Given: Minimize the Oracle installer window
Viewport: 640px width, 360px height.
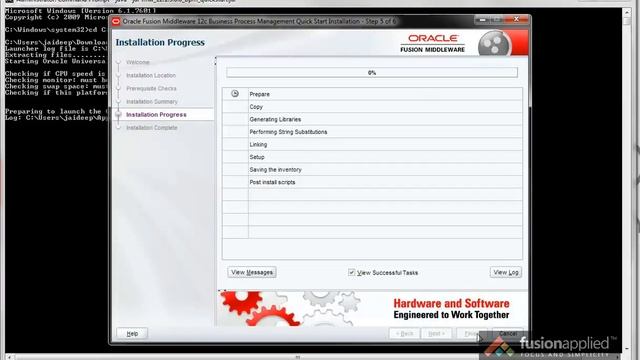Looking at the screenshot, I should [482, 19].
